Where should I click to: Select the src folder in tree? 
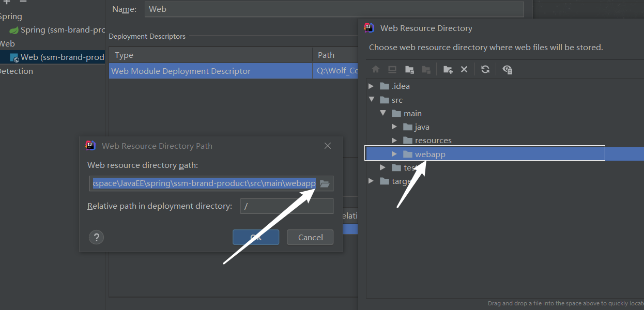(x=397, y=100)
